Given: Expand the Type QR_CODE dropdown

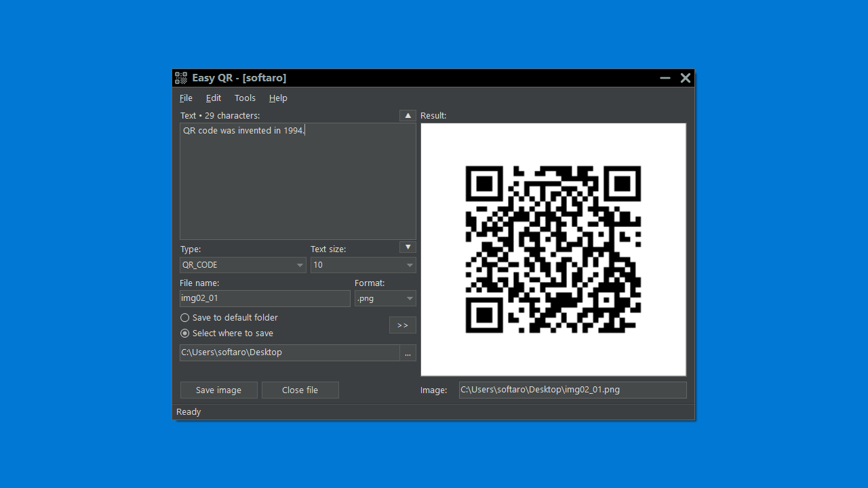Looking at the screenshot, I should tap(243, 265).
